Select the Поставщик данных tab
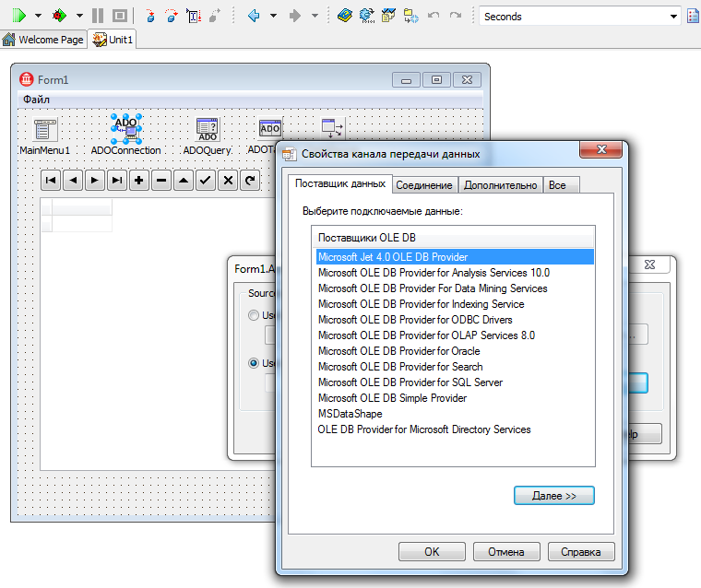 340,183
